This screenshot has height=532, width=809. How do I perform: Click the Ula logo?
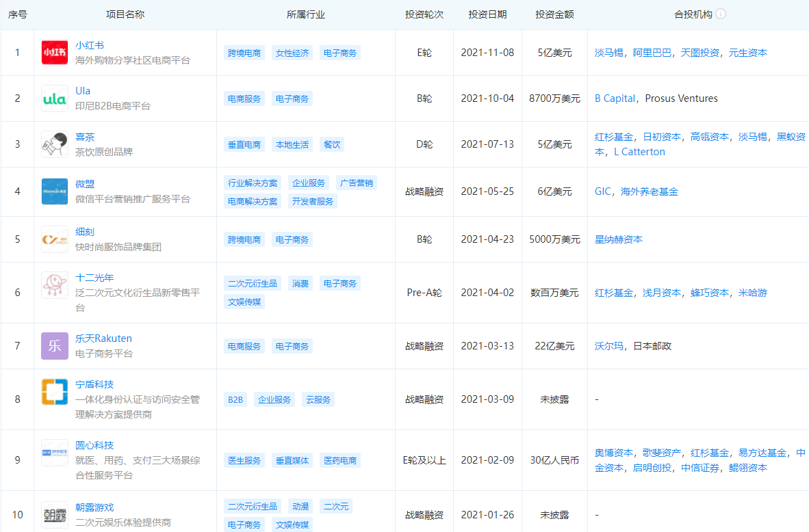point(53,98)
